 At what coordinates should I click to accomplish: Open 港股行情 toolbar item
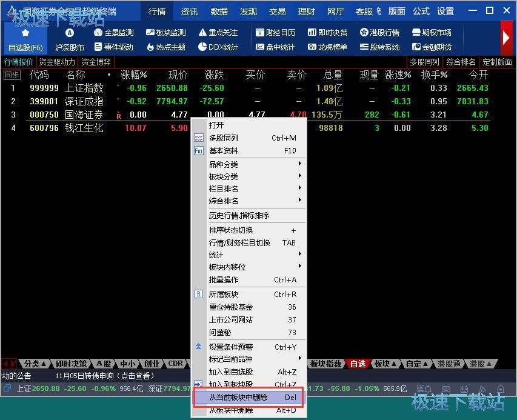[380, 33]
